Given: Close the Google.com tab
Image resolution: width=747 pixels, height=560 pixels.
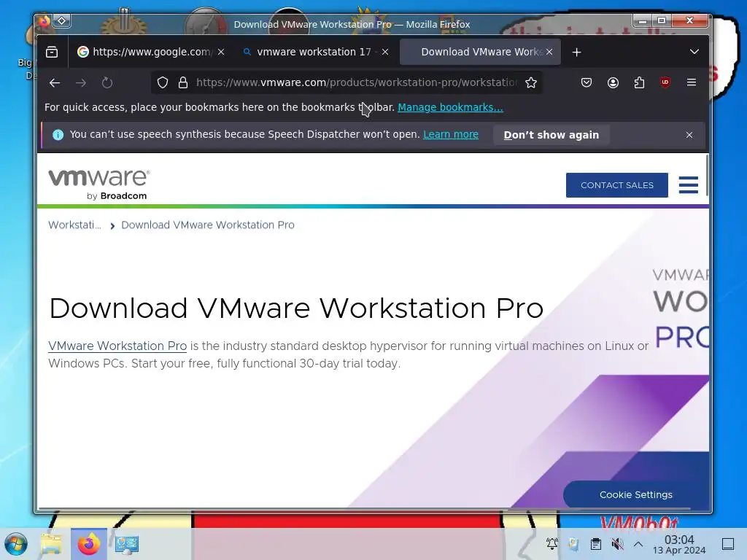Looking at the screenshot, I should pos(221,52).
